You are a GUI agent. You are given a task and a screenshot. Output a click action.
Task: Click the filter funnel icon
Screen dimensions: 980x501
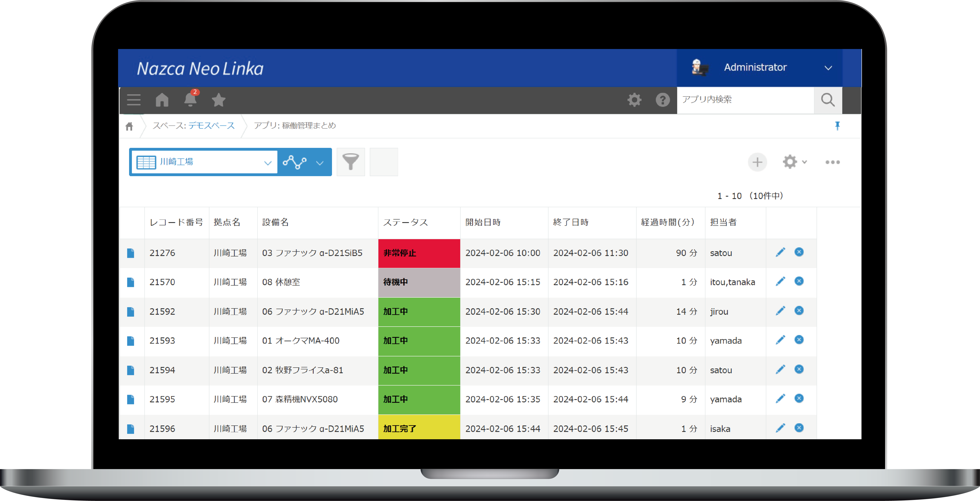tap(350, 162)
